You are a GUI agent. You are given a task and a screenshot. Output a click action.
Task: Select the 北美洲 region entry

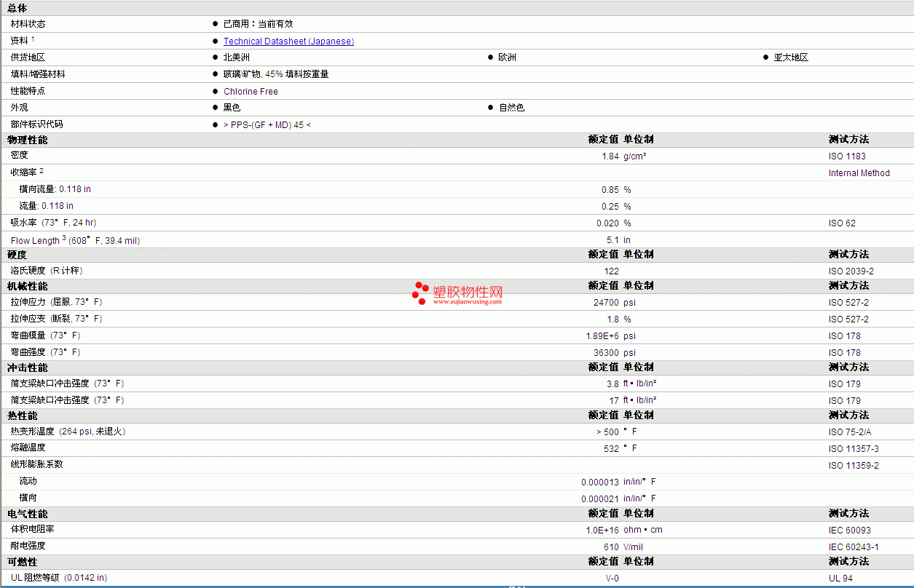click(x=237, y=57)
